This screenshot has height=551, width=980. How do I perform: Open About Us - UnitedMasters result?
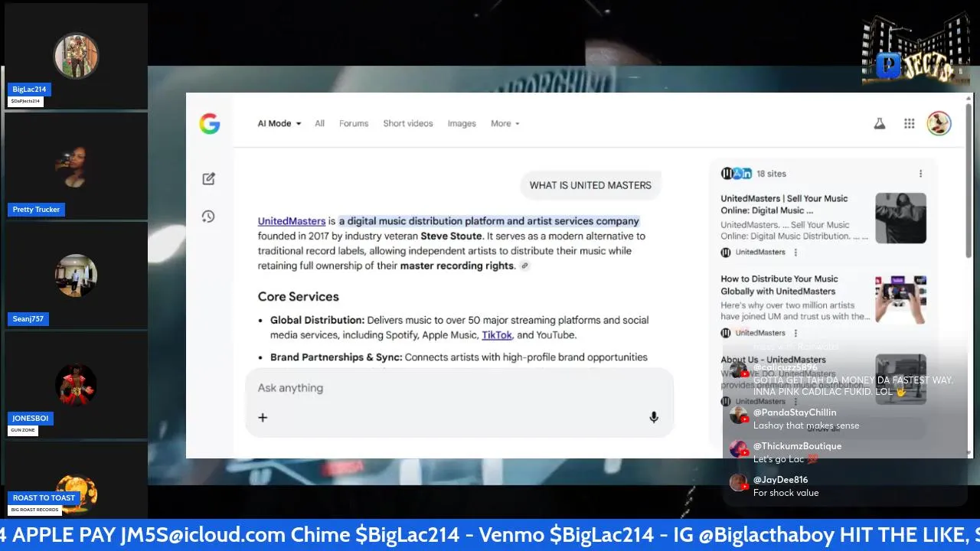click(773, 360)
